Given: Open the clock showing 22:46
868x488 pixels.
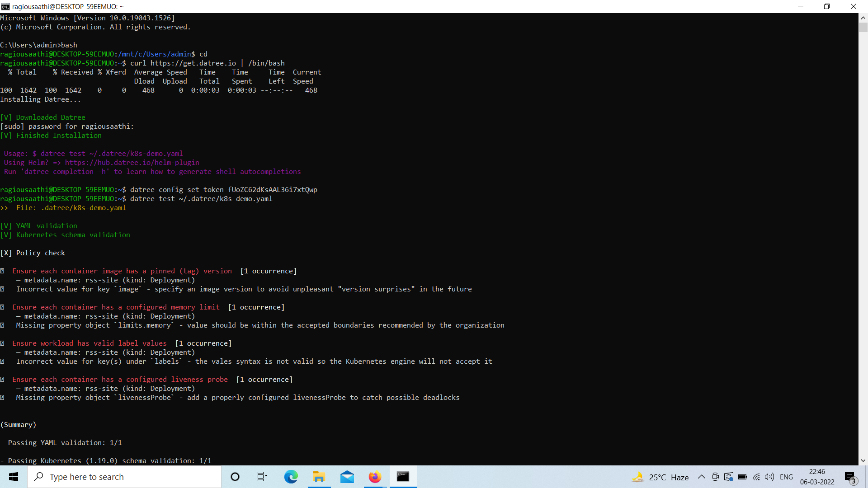Looking at the screenshot, I should click(817, 477).
